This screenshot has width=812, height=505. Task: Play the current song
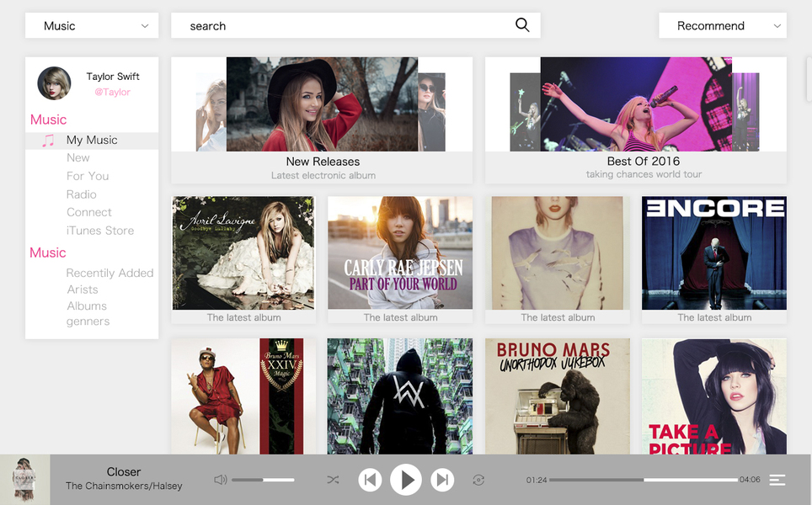(x=405, y=480)
